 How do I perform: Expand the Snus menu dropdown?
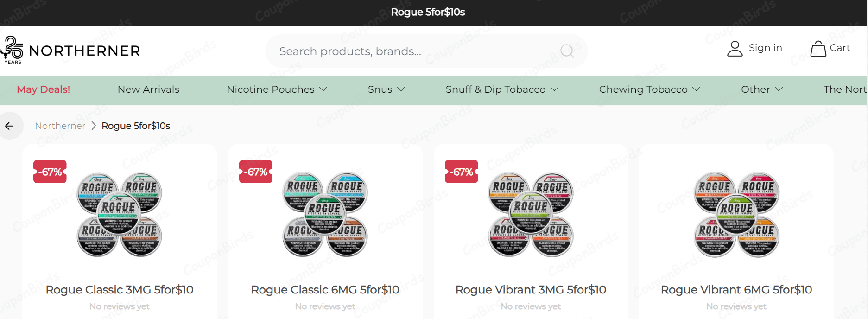tap(386, 89)
